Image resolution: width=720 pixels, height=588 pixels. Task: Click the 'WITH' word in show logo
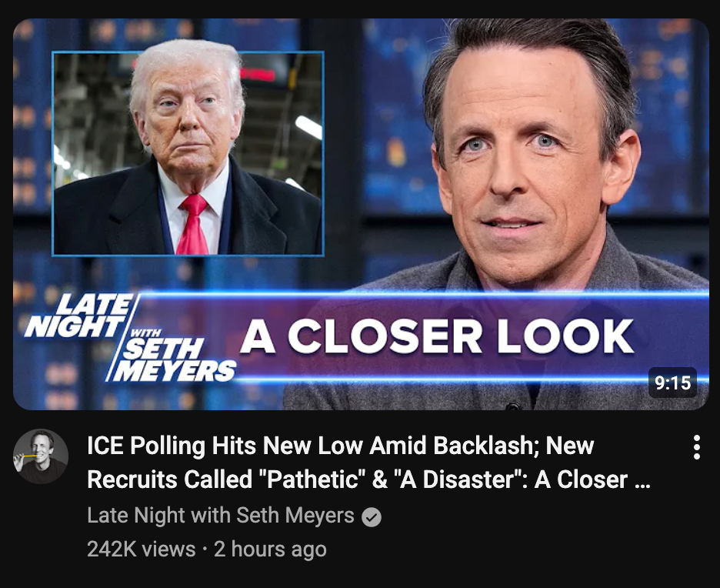[x=145, y=332]
